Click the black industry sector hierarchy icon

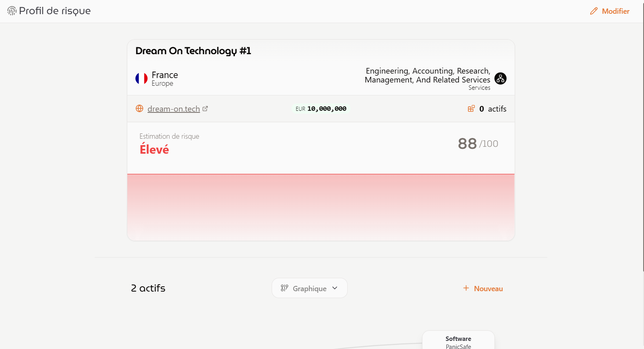(x=500, y=78)
